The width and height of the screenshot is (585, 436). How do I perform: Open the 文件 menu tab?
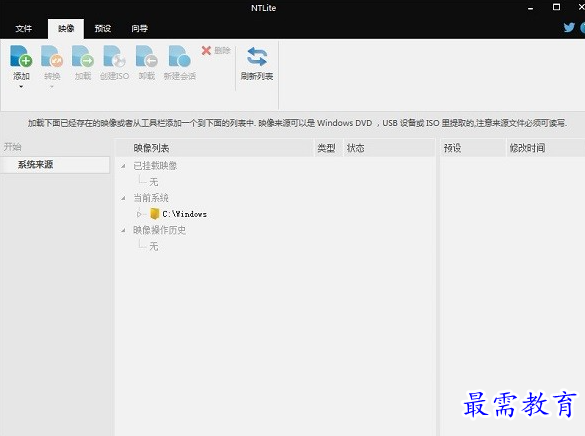(24, 28)
